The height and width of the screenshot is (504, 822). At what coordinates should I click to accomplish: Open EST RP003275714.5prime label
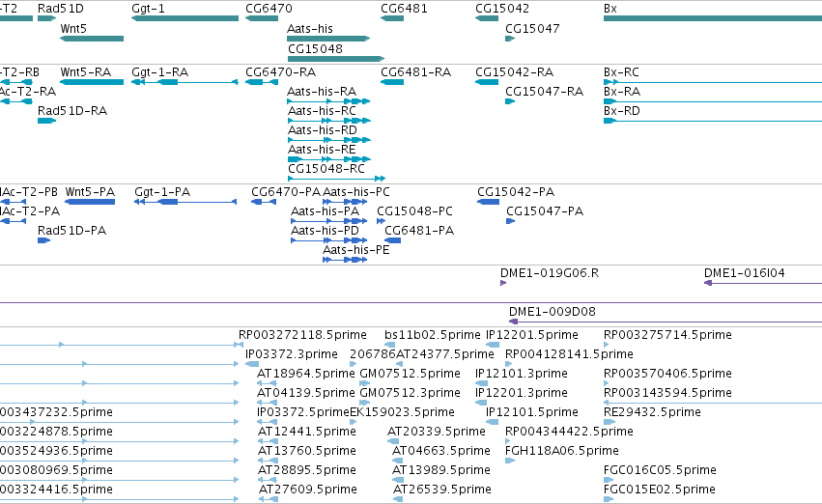[x=667, y=335]
